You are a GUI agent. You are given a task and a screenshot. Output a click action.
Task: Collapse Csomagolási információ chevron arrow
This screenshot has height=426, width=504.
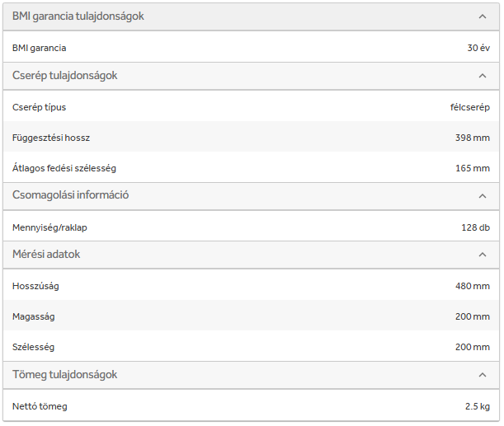click(483, 196)
